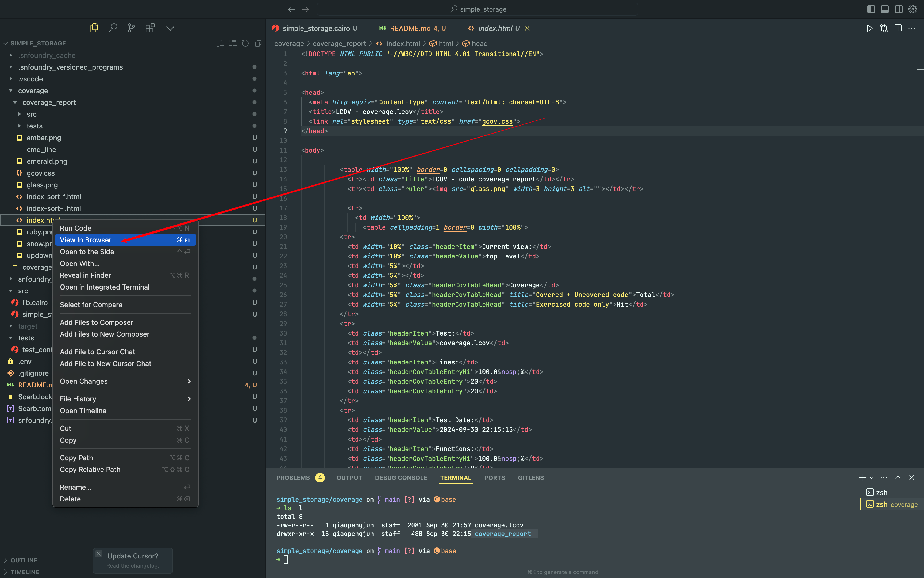This screenshot has width=924, height=578.
Task: Choose Add Files to Composer
Action: (x=125, y=322)
